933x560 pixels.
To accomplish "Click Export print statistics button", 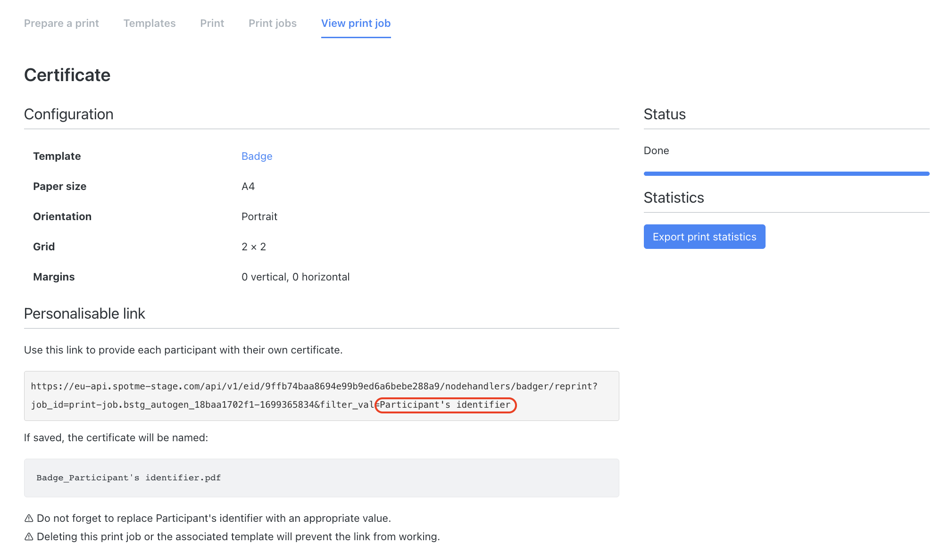I will (704, 237).
